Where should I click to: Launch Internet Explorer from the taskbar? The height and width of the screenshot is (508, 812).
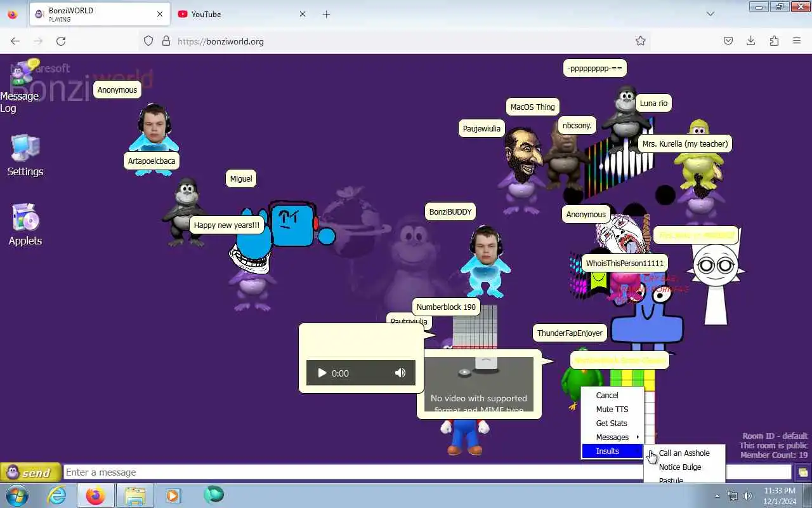(x=57, y=495)
